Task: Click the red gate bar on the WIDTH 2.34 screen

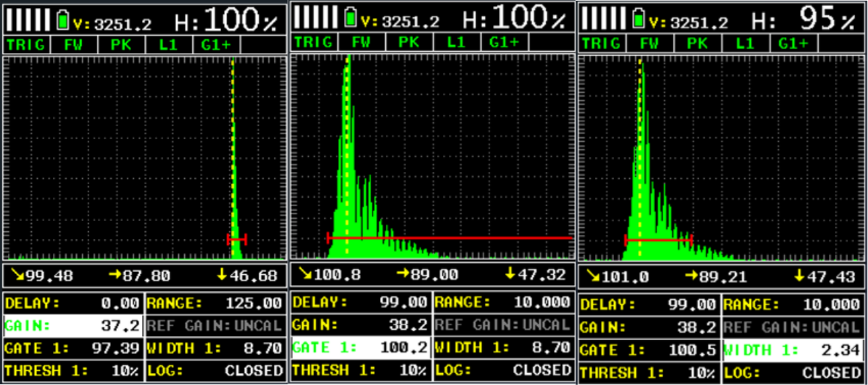Action: [658, 239]
